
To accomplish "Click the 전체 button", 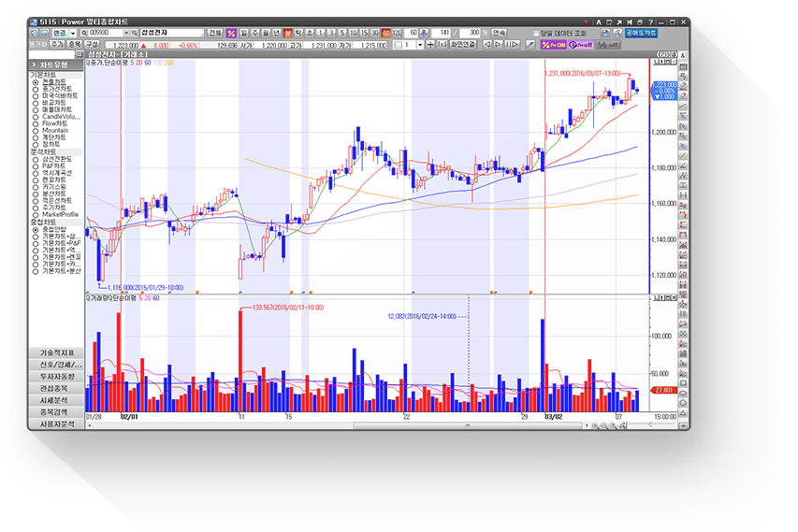I will coord(215,33).
